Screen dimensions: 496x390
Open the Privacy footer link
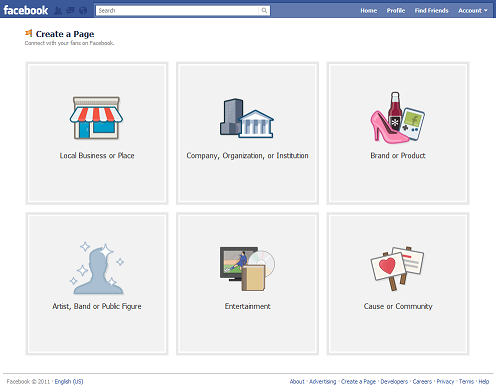(445, 382)
